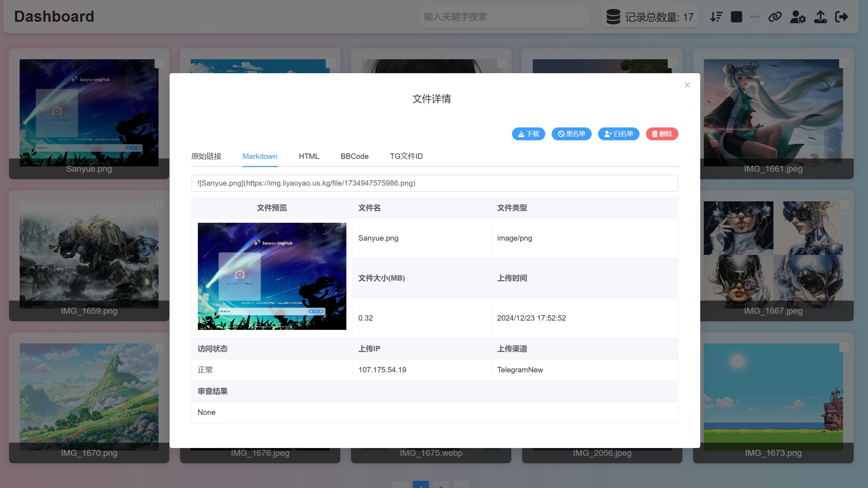The width and height of the screenshot is (868, 488).
Task: Close the 文件详情 dialog with the X
Action: (687, 85)
